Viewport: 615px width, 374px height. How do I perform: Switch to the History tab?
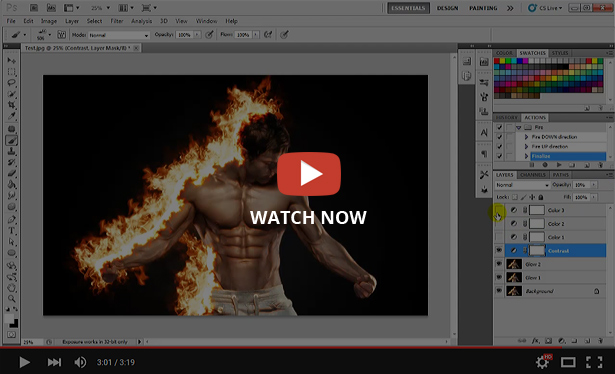pyautogui.click(x=506, y=118)
